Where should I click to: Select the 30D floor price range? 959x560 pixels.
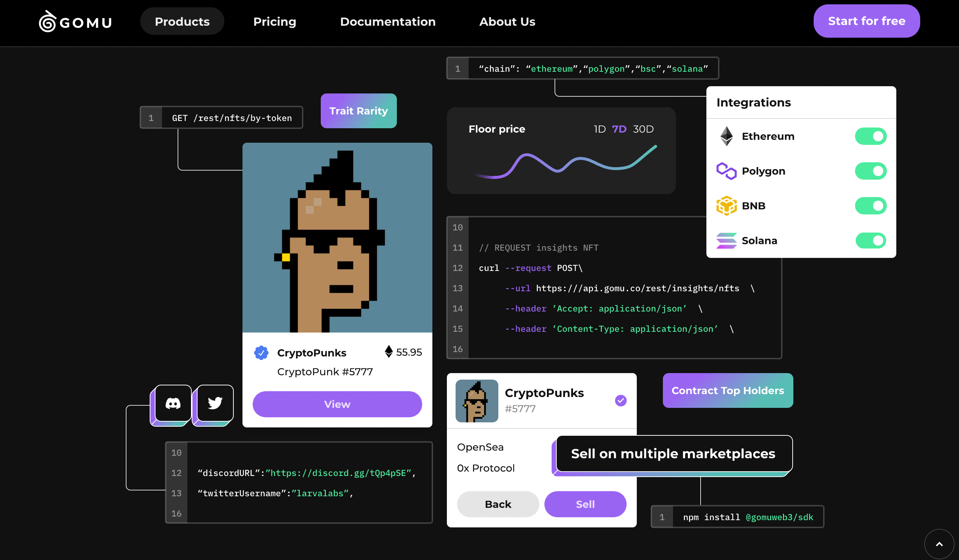[x=643, y=129]
